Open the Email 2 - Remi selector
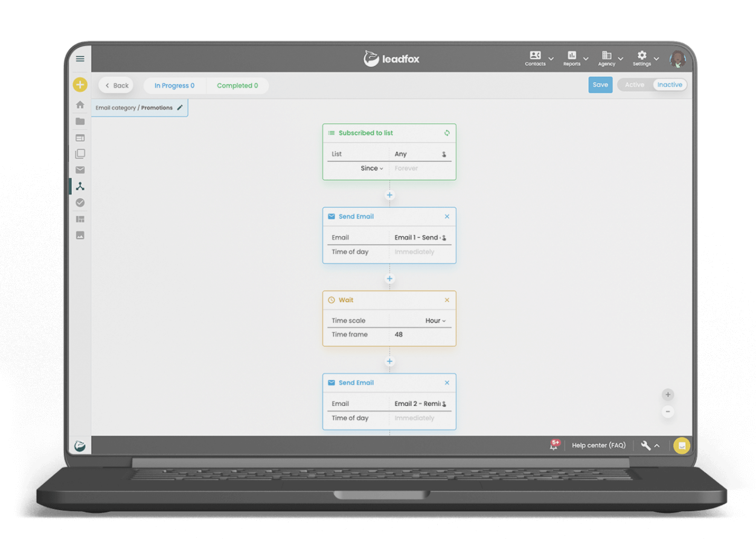The image size is (756, 539). pos(420,404)
